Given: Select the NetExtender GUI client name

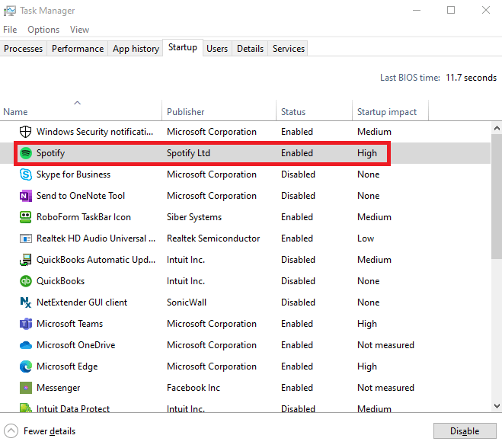Looking at the screenshot, I should [82, 302].
